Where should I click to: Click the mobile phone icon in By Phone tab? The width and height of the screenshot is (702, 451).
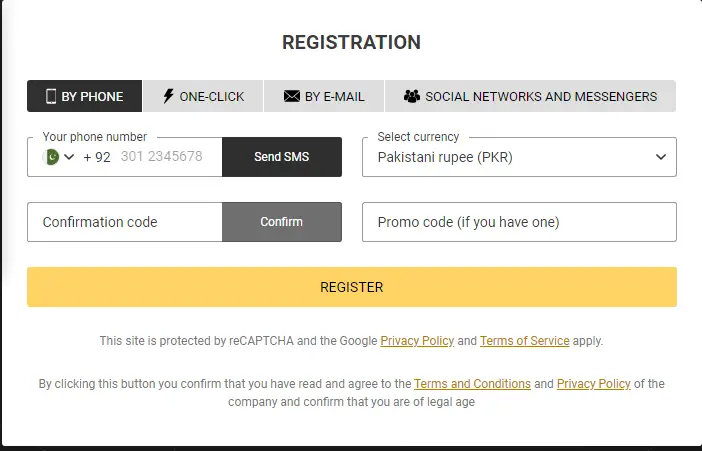(x=51, y=97)
